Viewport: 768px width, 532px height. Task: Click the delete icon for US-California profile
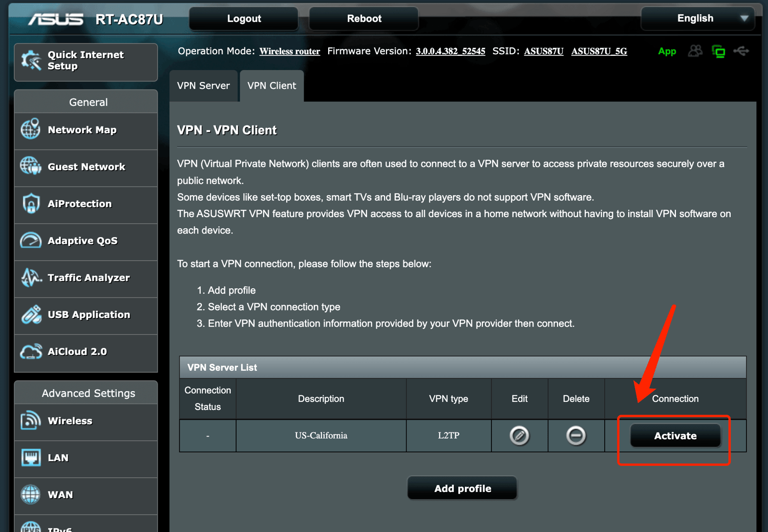coord(575,436)
